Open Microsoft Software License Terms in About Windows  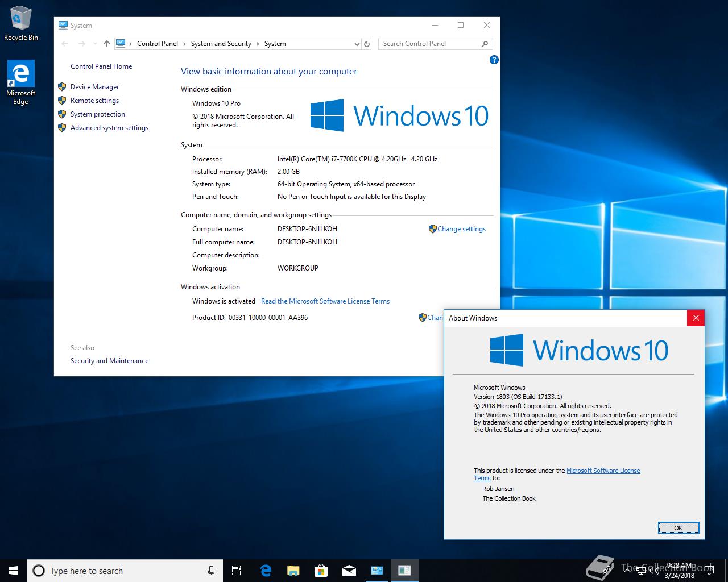coord(603,471)
